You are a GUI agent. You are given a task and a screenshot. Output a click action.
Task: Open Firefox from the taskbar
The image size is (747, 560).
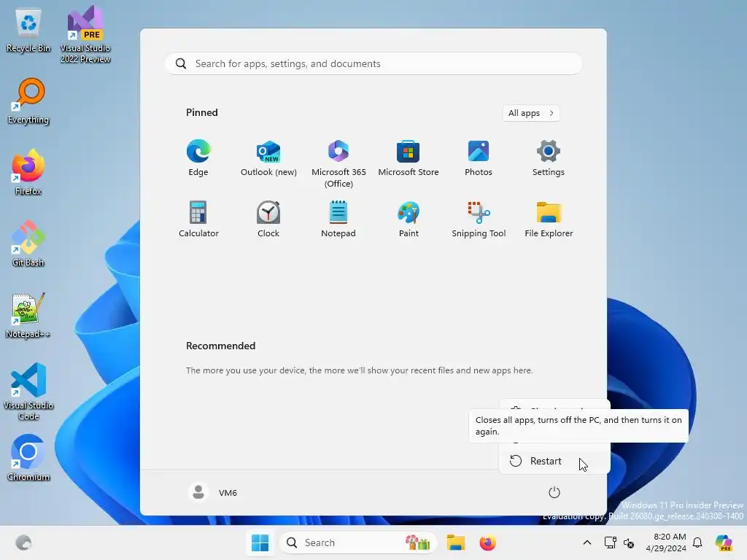[488, 542]
